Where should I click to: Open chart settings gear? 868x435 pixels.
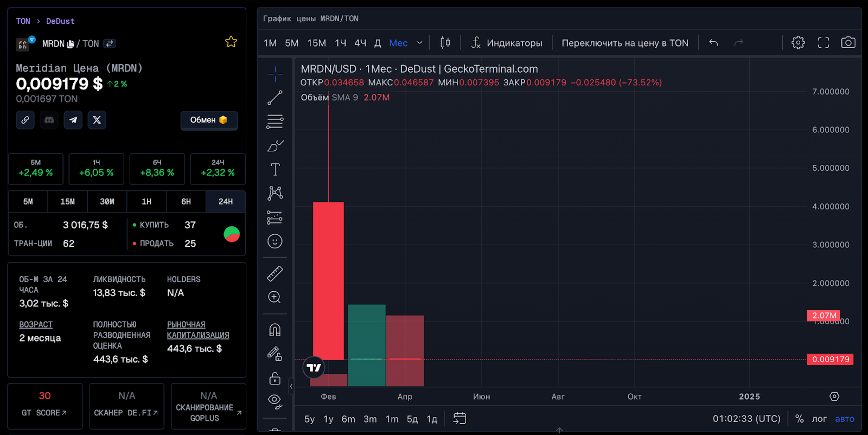coord(798,42)
